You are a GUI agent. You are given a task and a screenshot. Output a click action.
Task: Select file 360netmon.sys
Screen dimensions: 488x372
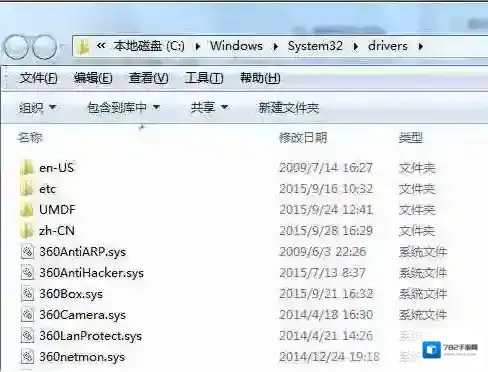82,357
